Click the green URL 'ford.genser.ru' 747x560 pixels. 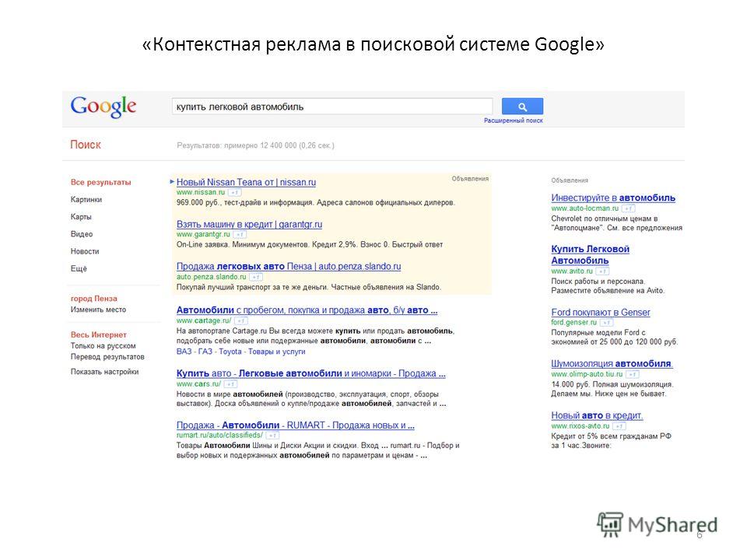point(574,322)
